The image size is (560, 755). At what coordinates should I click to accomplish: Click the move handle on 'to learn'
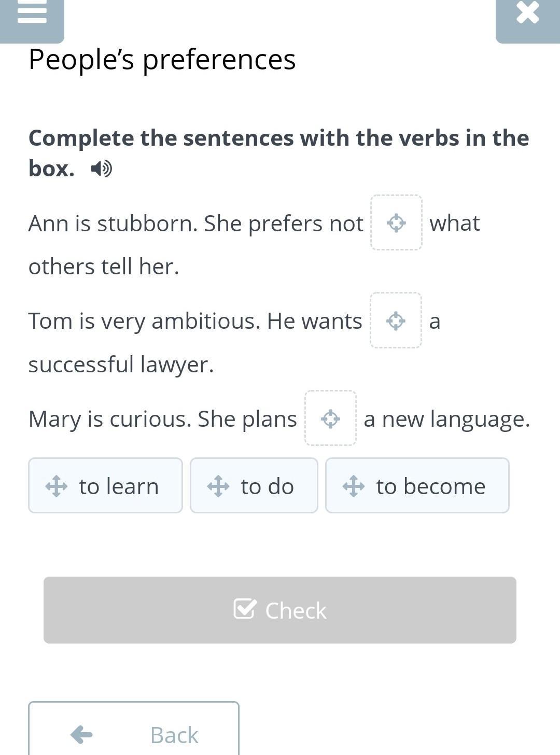56,486
